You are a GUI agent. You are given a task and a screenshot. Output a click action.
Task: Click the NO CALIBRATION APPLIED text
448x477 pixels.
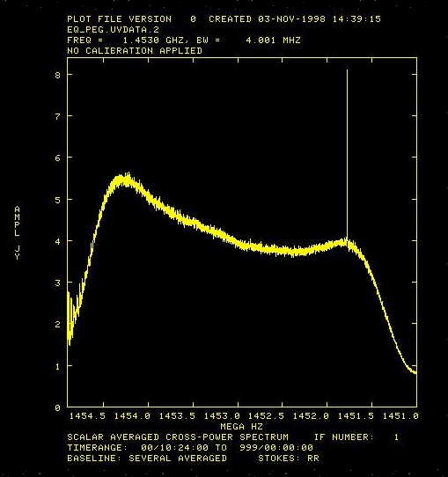coord(135,50)
